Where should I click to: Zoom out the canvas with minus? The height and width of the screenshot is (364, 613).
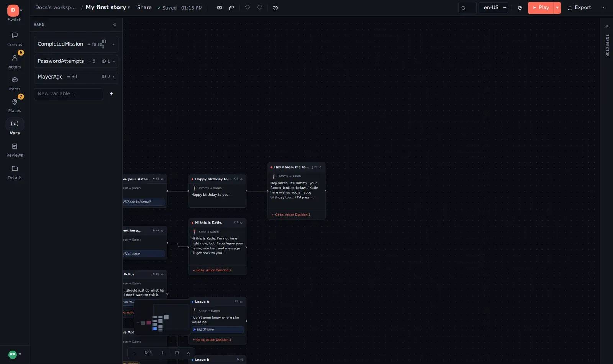click(x=134, y=353)
